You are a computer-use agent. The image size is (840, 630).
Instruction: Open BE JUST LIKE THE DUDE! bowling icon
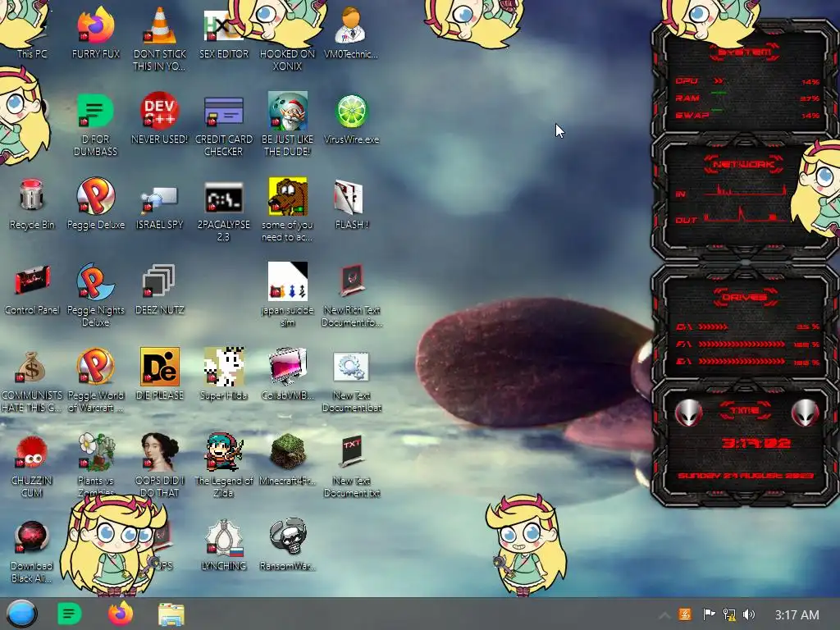288,111
